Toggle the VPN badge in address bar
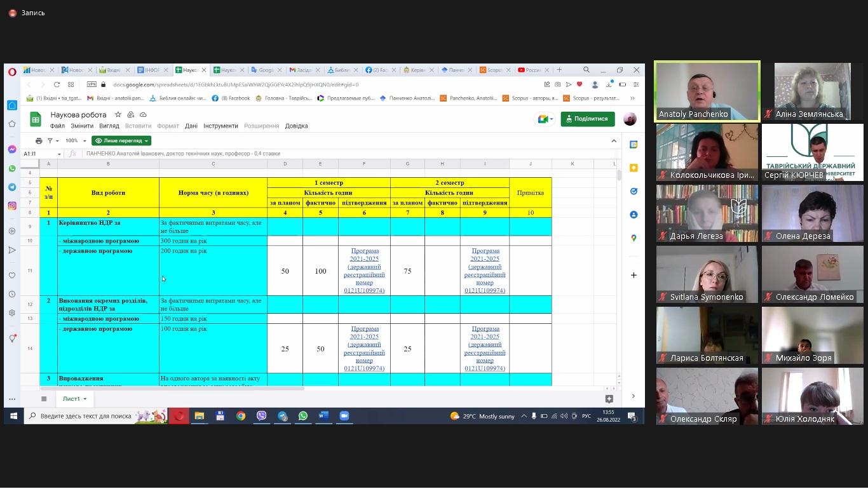 point(92,84)
